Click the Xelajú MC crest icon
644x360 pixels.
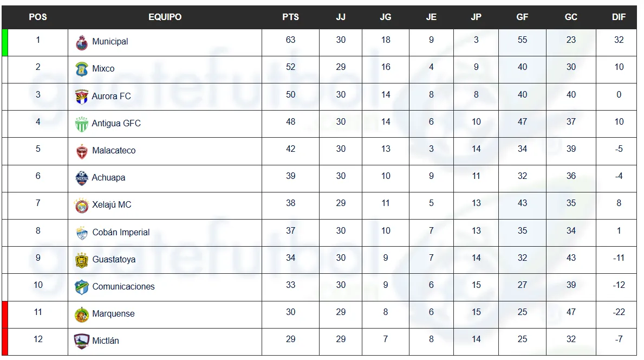click(81, 205)
